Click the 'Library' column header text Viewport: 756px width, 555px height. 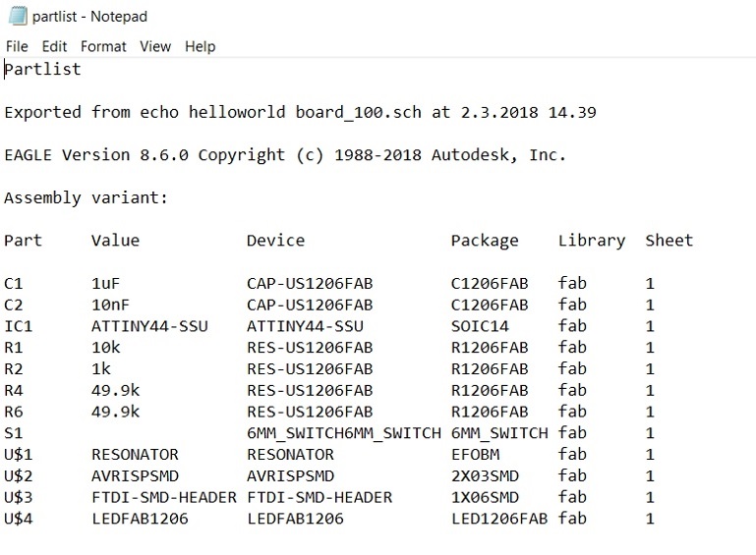(x=591, y=241)
